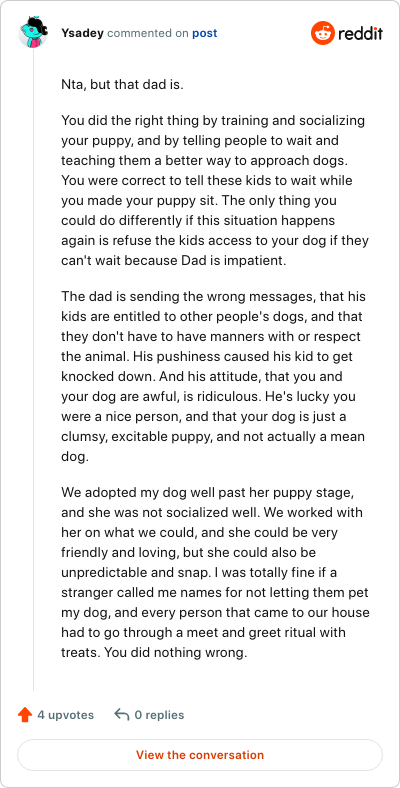Open the blue "post" link
The width and height of the screenshot is (400, 788).
click(x=205, y=33)
